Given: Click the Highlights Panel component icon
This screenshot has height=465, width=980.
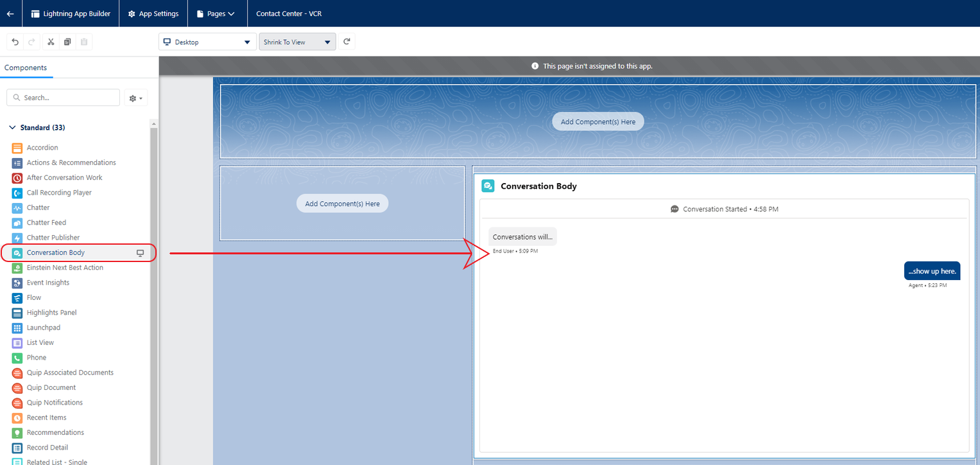Looking at the screenshot, I should pos(17,313).
